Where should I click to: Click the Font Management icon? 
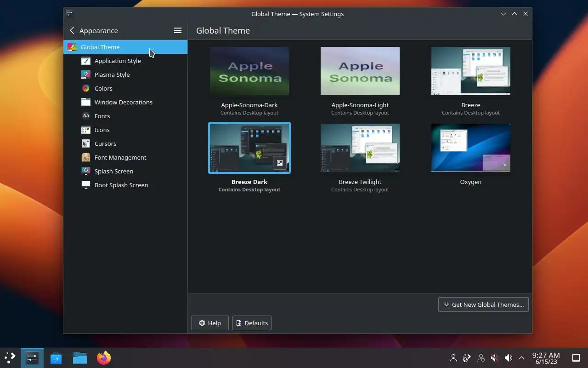[x=86, y=157]
